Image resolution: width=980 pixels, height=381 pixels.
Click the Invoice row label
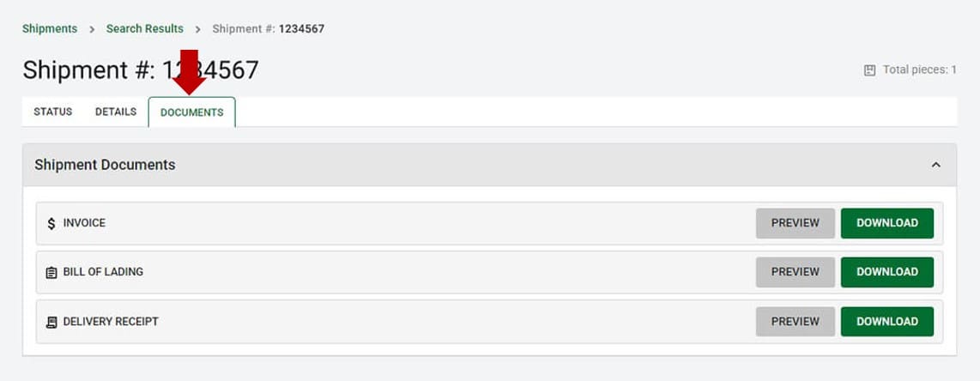[84, 223]
